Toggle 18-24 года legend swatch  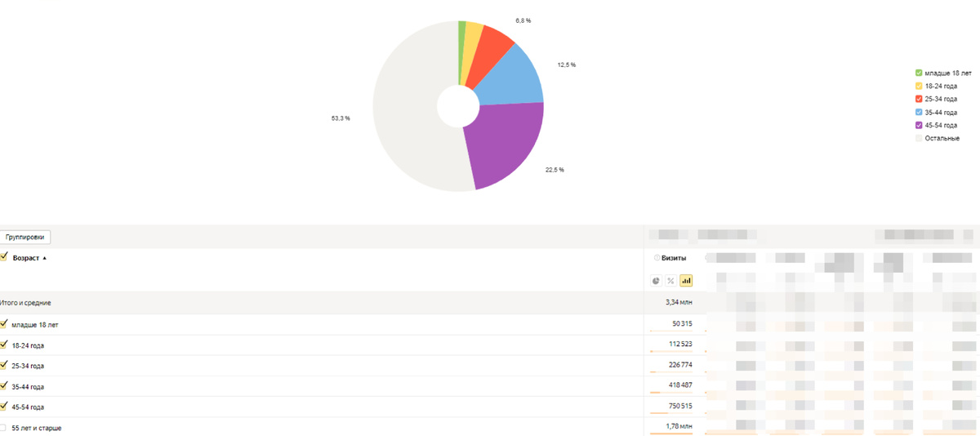(920, 86)
